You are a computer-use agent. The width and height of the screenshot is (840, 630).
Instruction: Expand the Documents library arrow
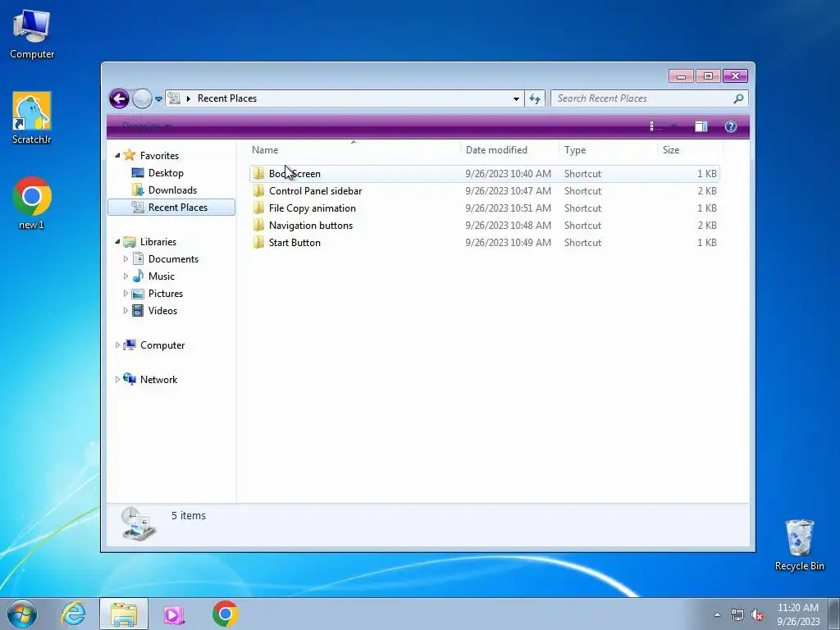[x=126, y=258]
